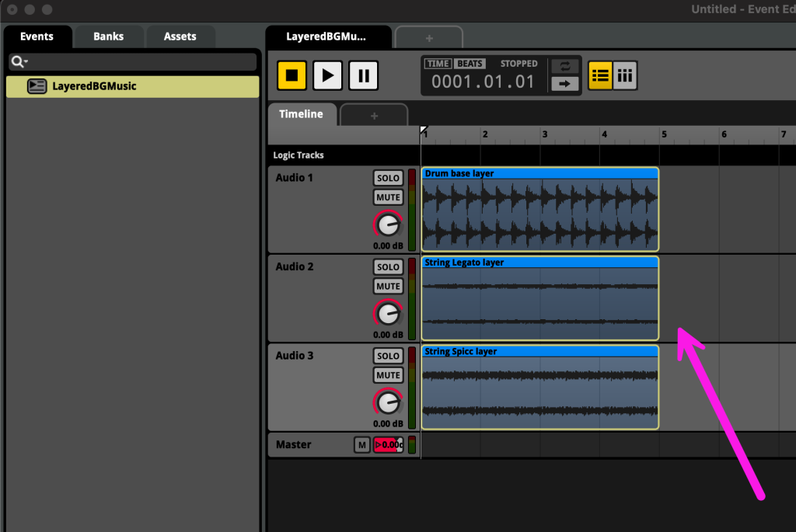Switch to the mixer view icon

click(625, 75)
